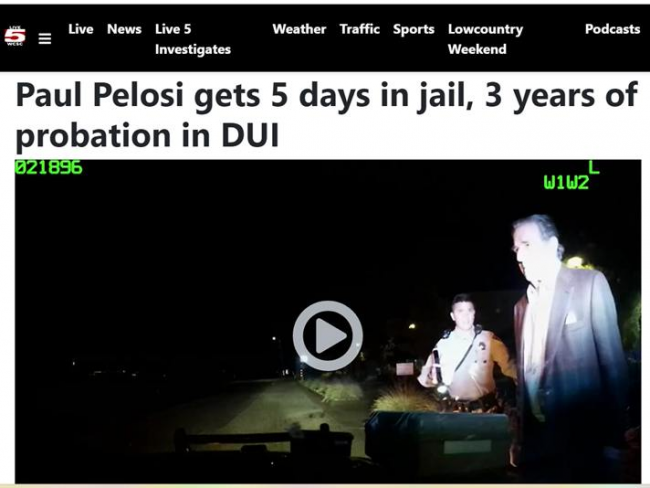Click the Paul Pelosi article headline

click(x=326, y=115)
